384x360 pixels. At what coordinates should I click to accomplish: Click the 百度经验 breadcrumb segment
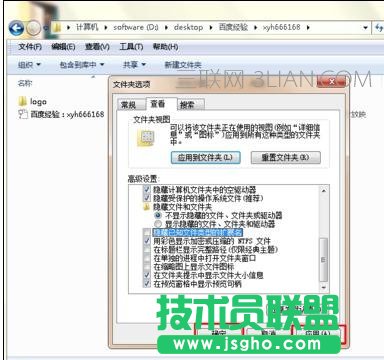click(233, 27)
